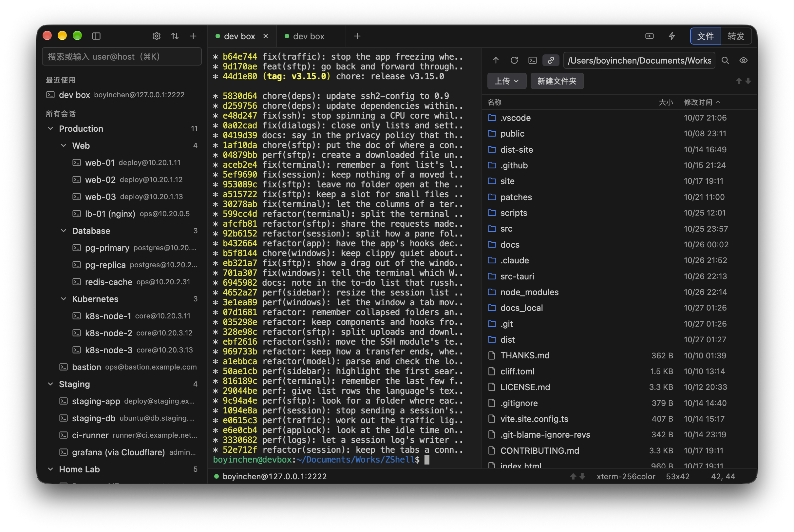This screenshot has width=794, height=532.
Task: Collapse the Production group
Action: [50, 129]
